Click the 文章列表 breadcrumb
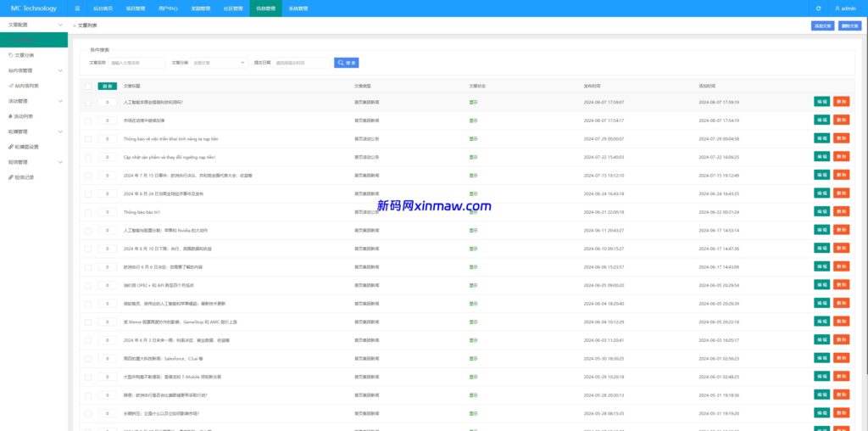 [x=87, y=25]
